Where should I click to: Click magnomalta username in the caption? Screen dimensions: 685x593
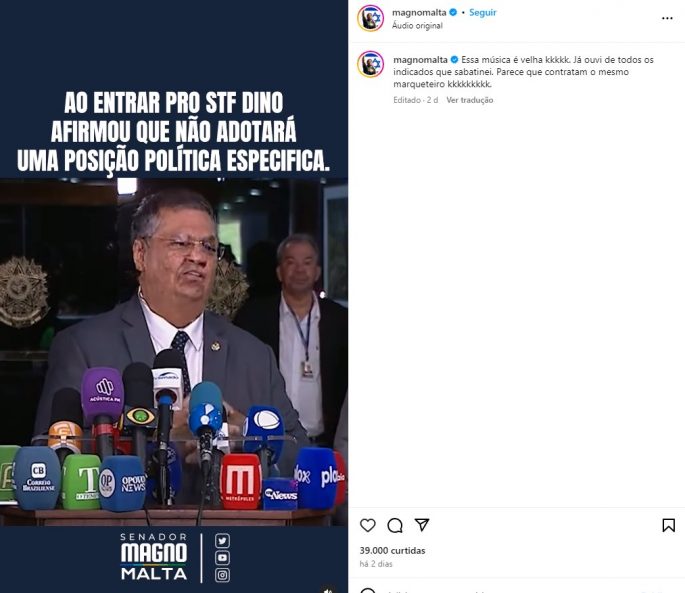[420, 59]
